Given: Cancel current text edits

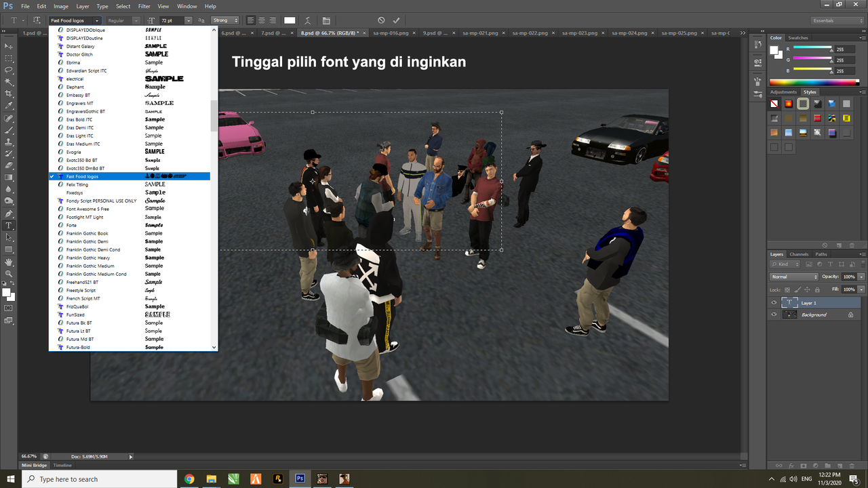Looking at the screenshot, I should click(381, 20).
